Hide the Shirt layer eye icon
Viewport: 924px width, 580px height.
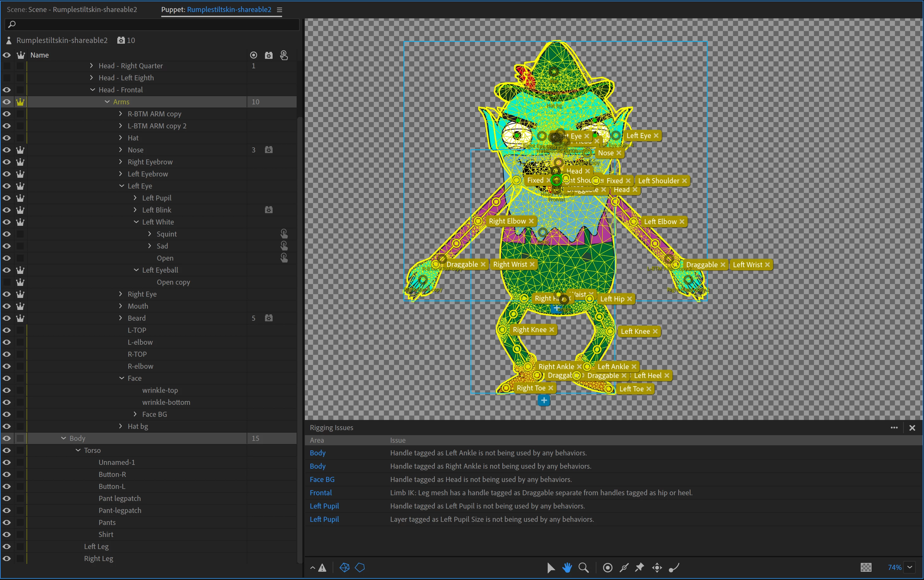tap(7, 534)
